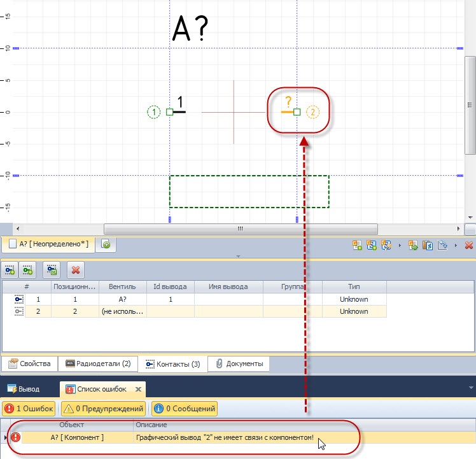Click the second add-pin icon in contacts toolbar
This screenshot has height=459, width=476.
click(27, 270)
